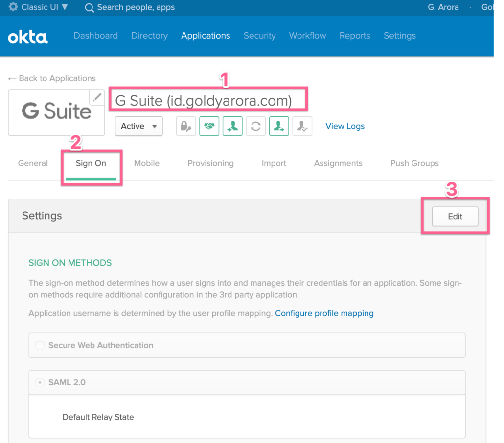The height and width of the screenshot is (443, 504).
Task: Open the Reports menu
Action: tap(355, 36)
